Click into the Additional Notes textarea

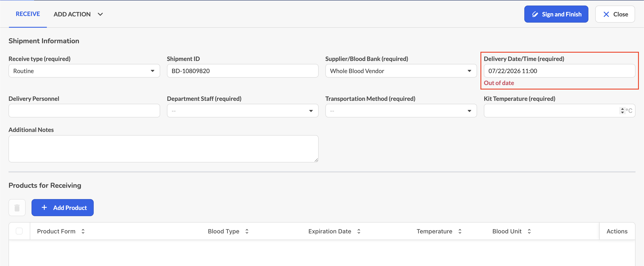tap(164, 149)
